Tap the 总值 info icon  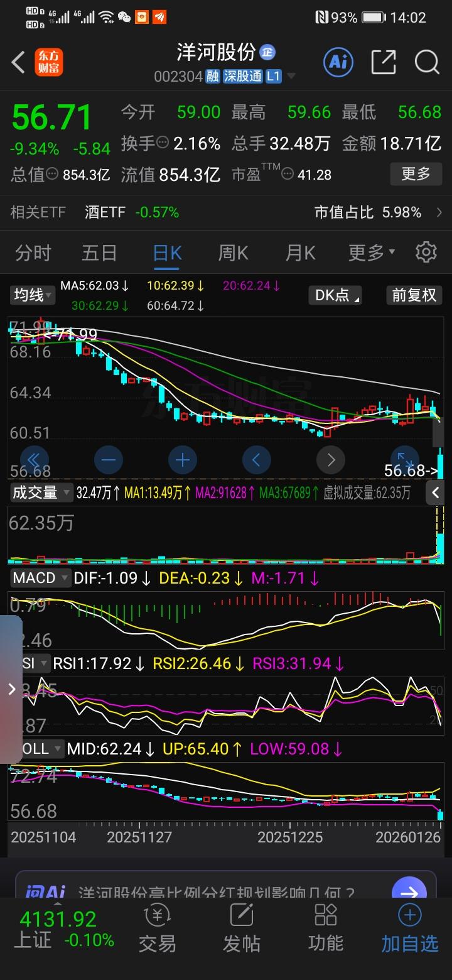[53, 175]
